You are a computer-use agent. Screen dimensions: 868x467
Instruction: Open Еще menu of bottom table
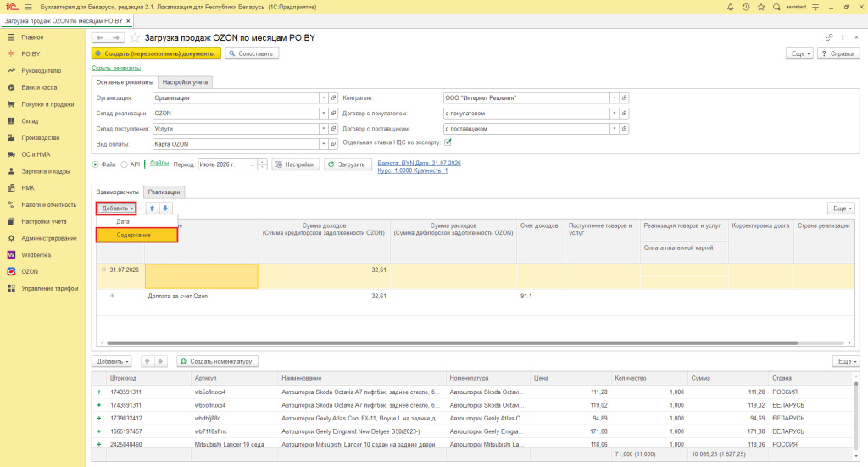click(x=845, y=361)
